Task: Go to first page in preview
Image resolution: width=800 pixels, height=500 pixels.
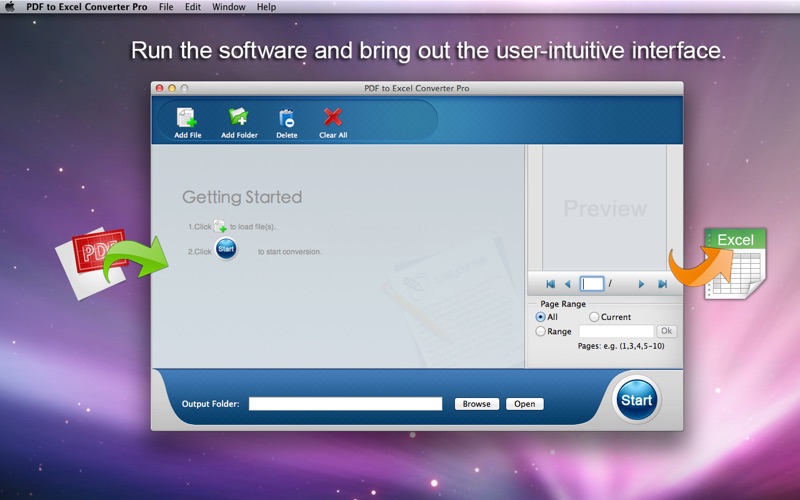Action: click(550, 284)
